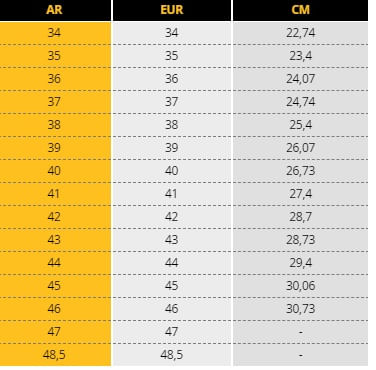Click the 29,4 centimeter cell
Screen dimensions: 376x370
click(x=300, y=263)
